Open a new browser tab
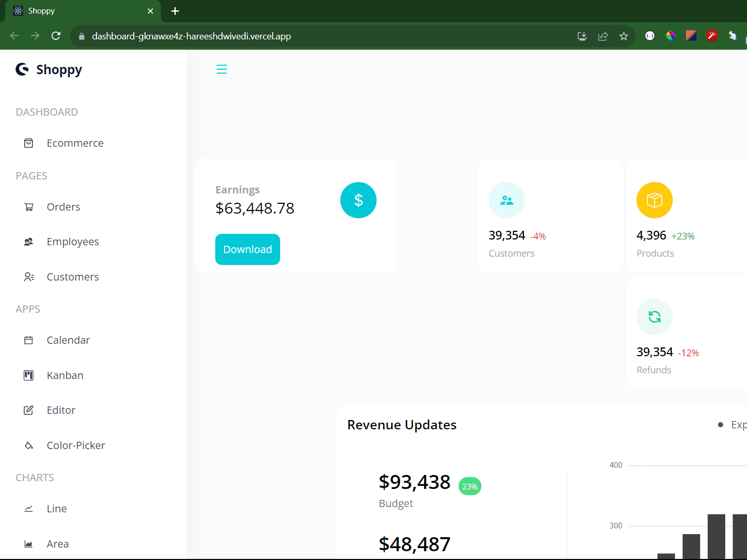 pyautogui.click(x=175, y=11)
